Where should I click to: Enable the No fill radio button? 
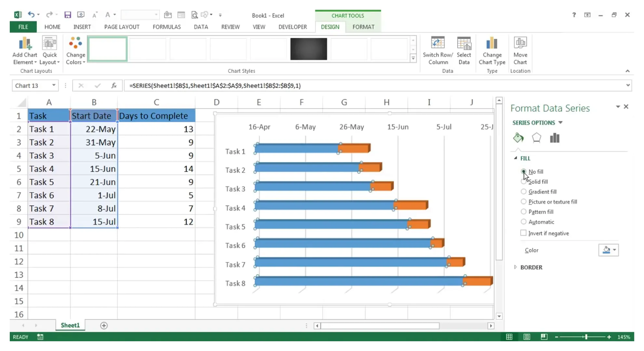point(524,171)
